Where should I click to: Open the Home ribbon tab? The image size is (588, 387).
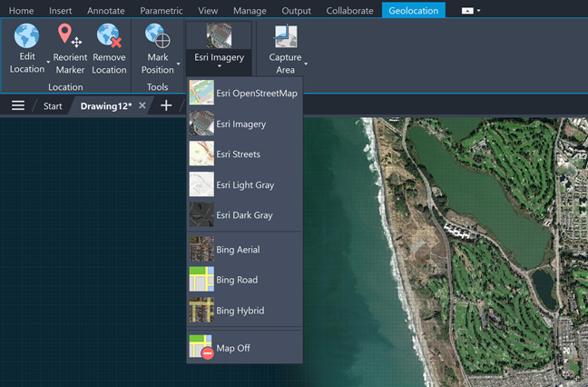coord(21,11)
